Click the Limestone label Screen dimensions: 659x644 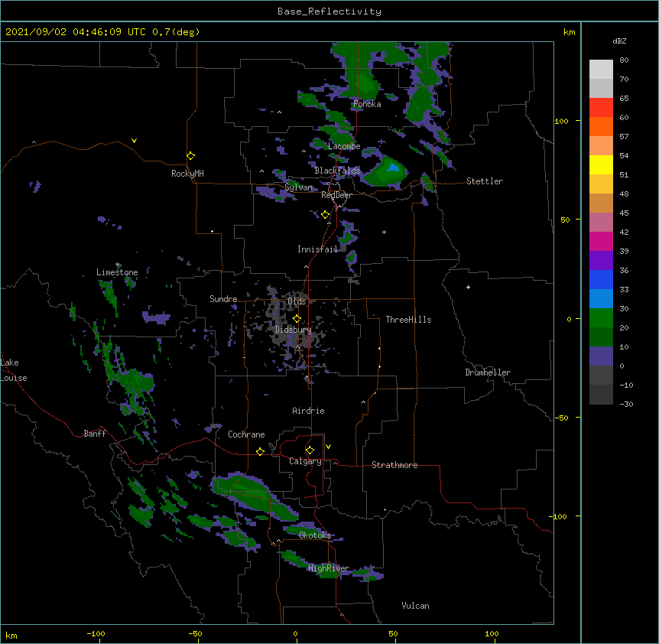point(117,272)
